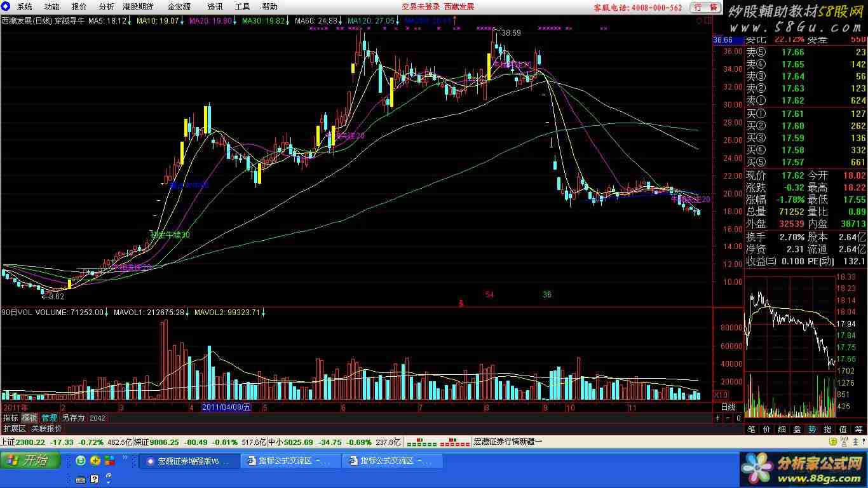
Task: Click the 另存为 tab
Action: pyautogui.click(x=73, y=418)
